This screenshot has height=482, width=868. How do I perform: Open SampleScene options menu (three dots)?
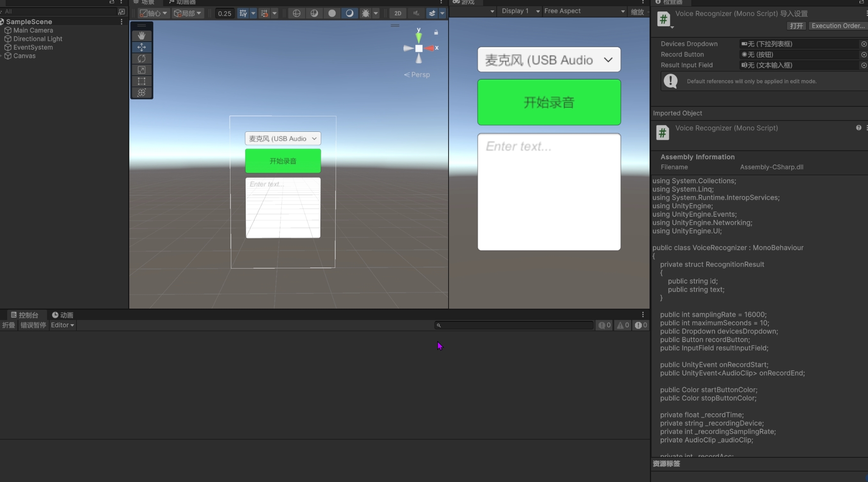(x=121, y=22)
